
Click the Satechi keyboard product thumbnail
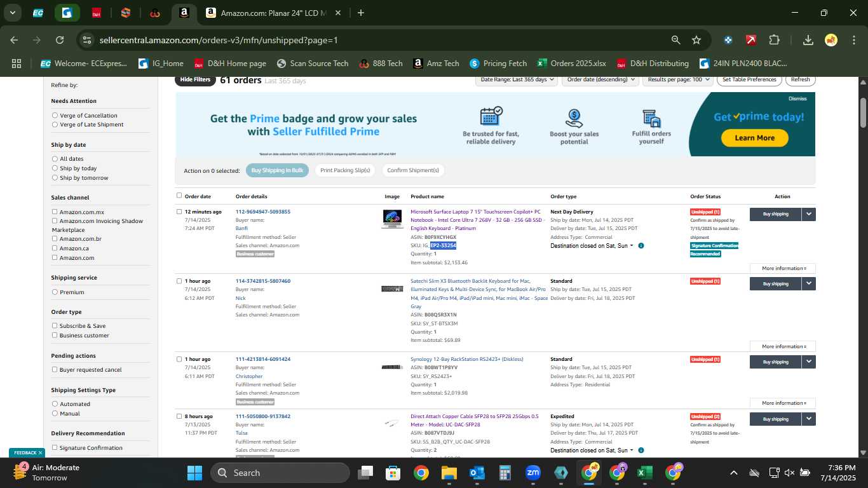click(392, 289)
